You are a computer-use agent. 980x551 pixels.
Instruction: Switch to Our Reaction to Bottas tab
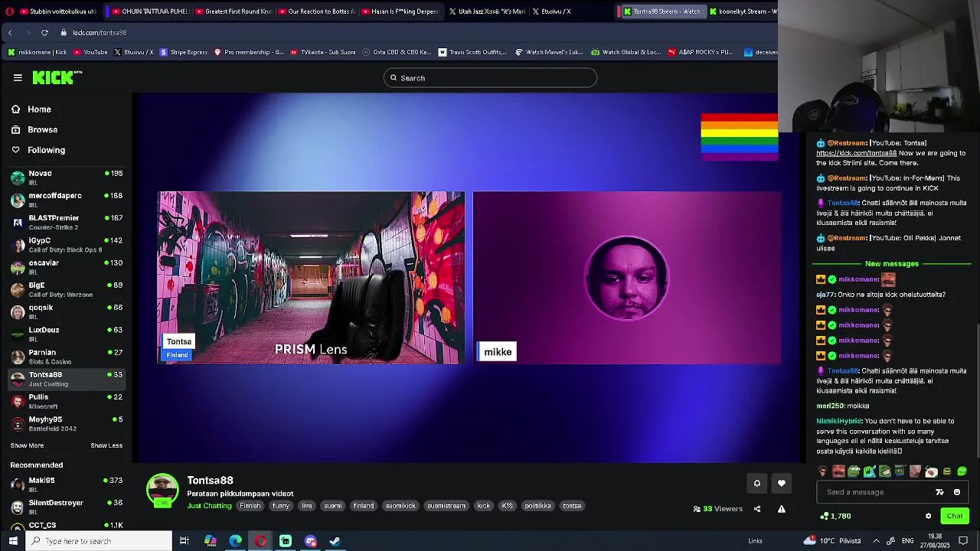click(x=316, y=11)
